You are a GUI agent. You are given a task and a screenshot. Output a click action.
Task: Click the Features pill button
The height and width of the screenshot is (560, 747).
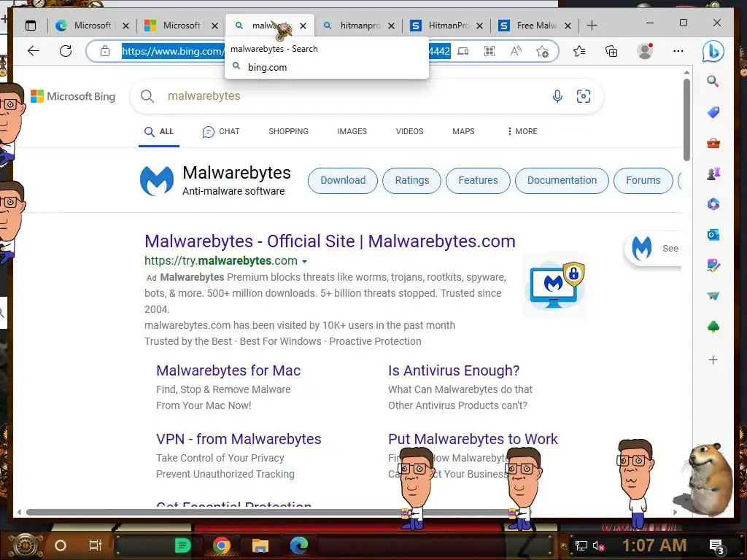click(478, 181)
